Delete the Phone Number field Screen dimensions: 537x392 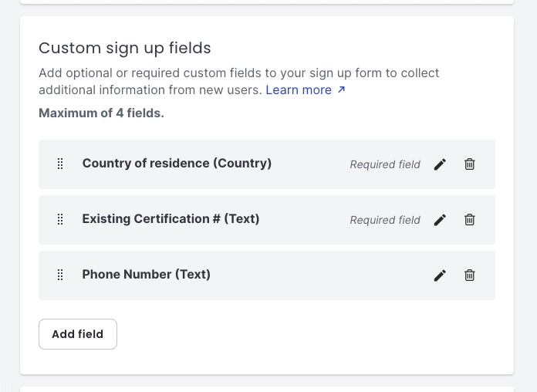pyautogui.click(x=470, y=275)
